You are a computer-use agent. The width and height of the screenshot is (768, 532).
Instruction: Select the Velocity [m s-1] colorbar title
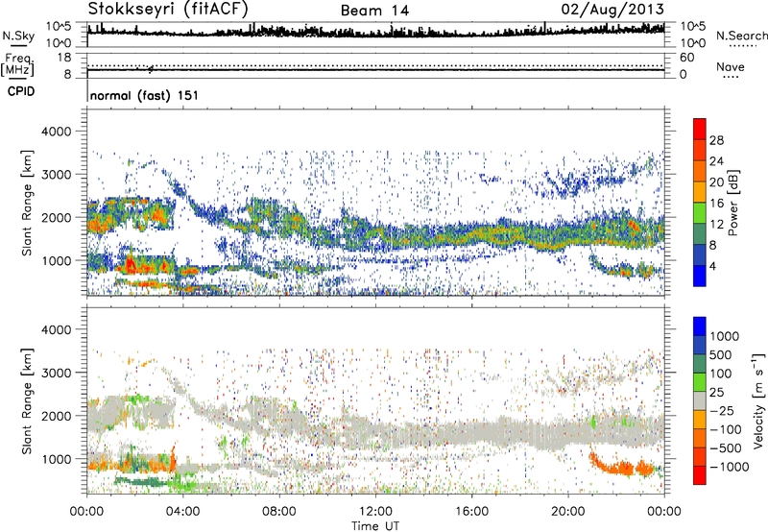pos(758,400)
